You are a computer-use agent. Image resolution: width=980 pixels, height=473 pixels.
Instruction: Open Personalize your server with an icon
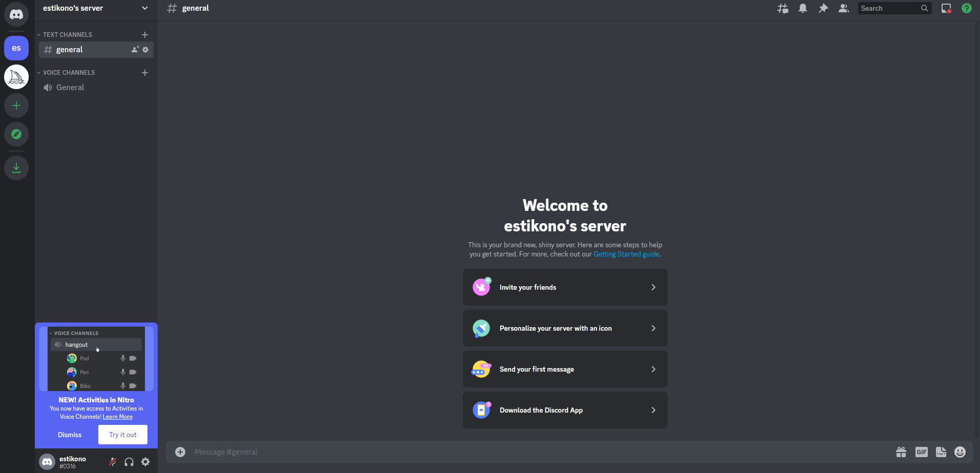pos(565,328)
